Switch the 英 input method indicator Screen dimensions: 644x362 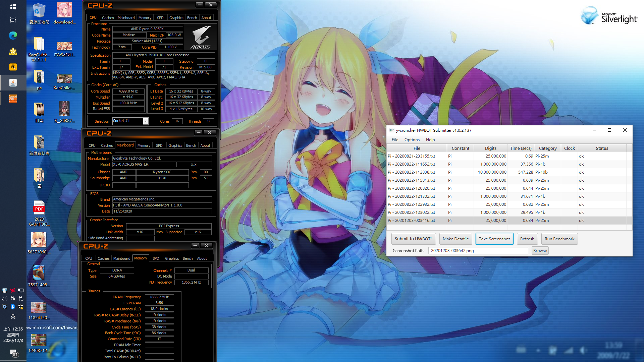(13, 316)
